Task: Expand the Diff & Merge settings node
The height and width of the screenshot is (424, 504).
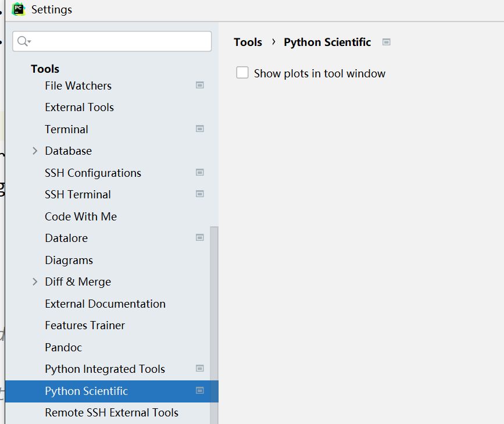Action: click(35, 282)
